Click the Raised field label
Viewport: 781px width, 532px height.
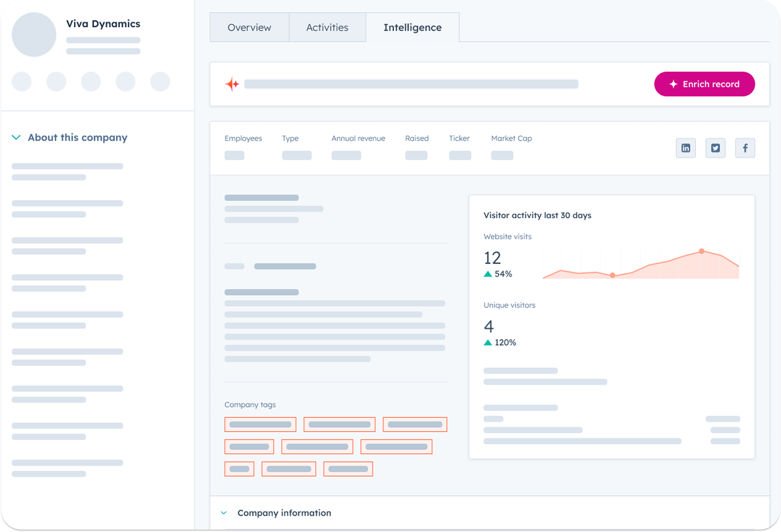click(x=417, y=138)
